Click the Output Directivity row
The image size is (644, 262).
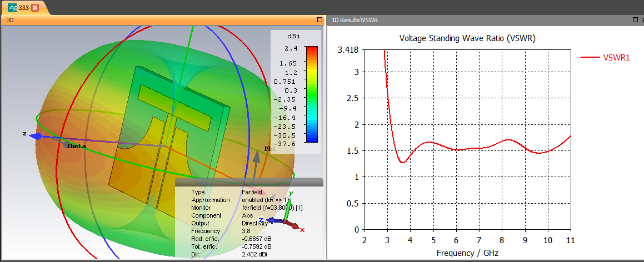click(x=229, y=223)
